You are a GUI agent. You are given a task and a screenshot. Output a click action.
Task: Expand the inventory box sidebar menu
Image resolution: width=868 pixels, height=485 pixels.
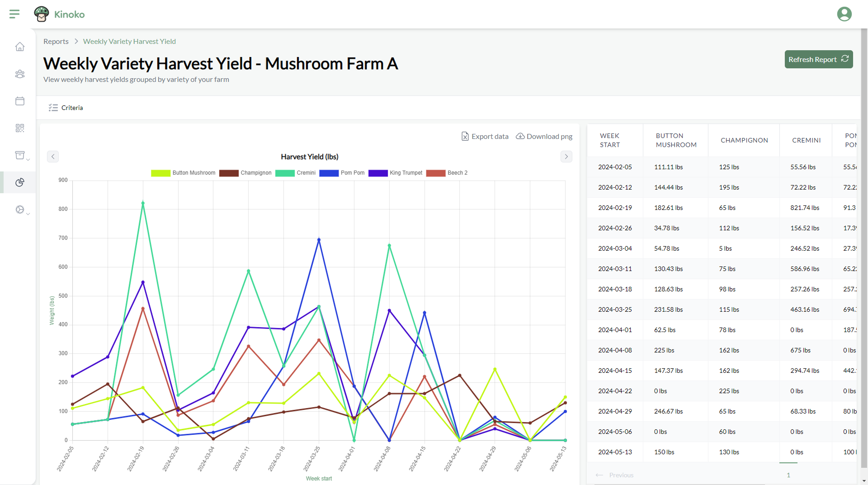pyautogui.click(x=22, y=156)
